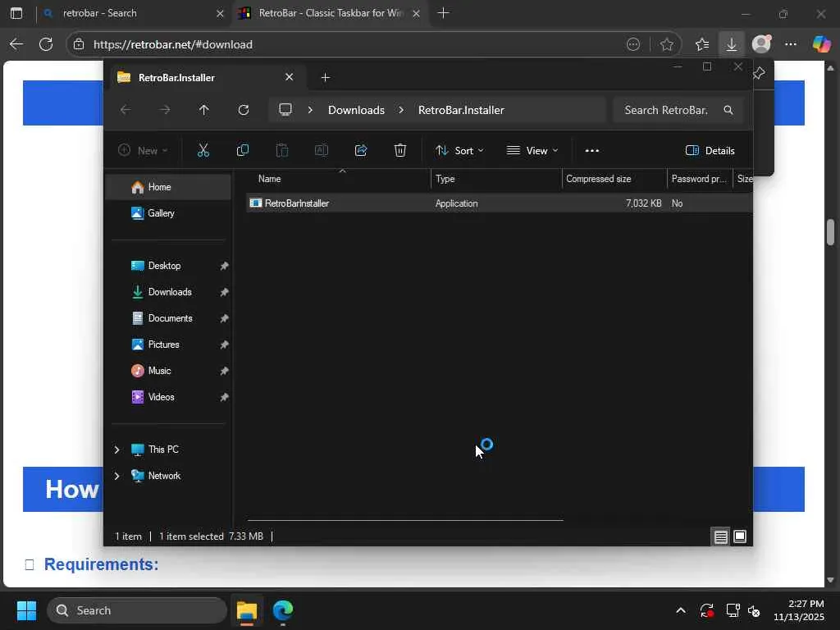
Task: Click the Edge browser refresh button
Action: (x=46, y=44)
